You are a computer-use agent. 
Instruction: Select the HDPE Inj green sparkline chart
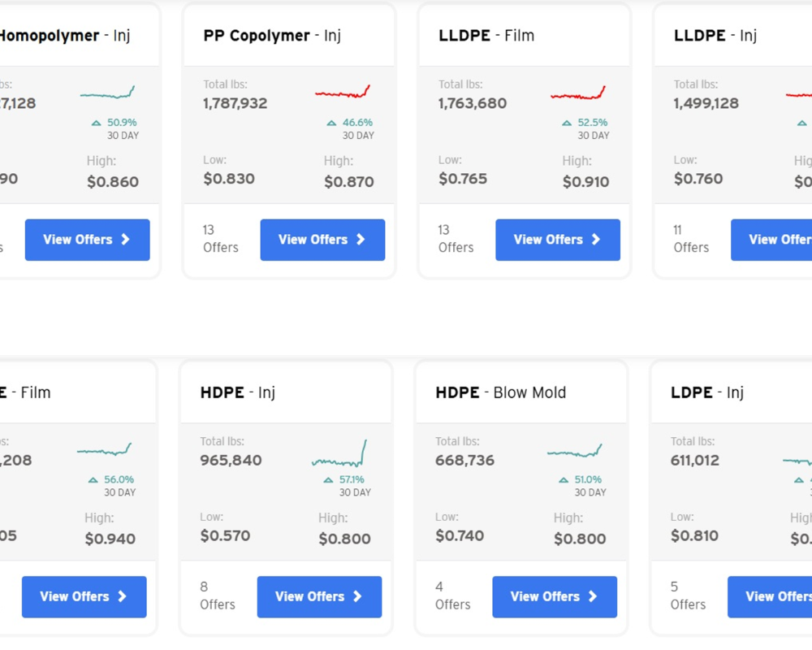(x=339, y=455)
